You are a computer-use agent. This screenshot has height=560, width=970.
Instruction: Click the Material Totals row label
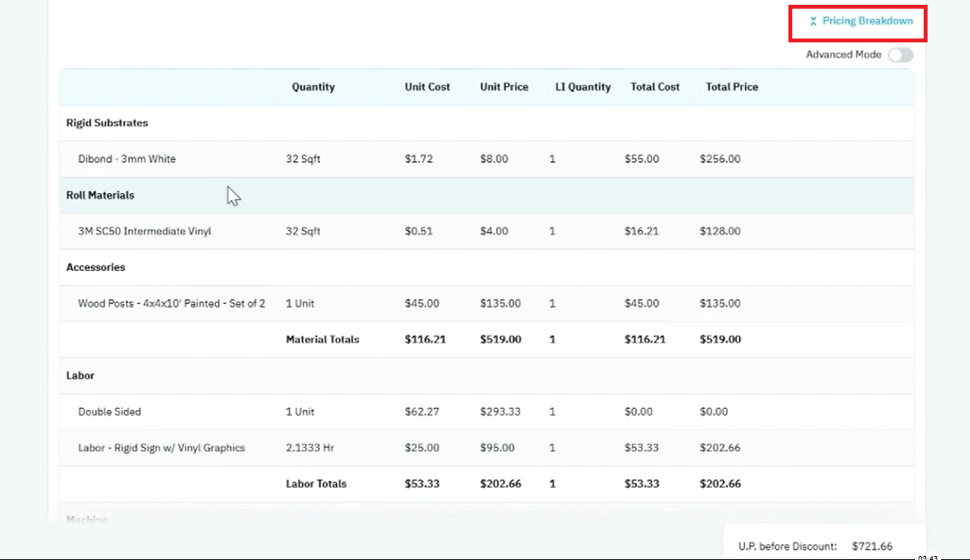[322, 340]
